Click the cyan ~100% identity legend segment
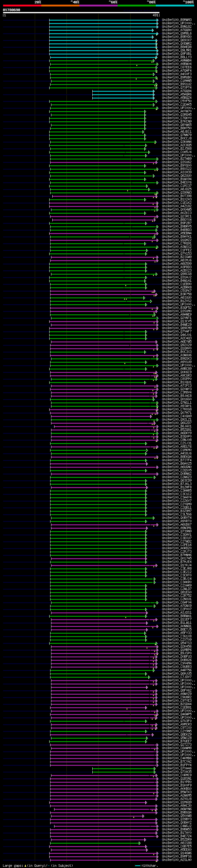The height and width of the screenshot is (868, 197). 175,6
